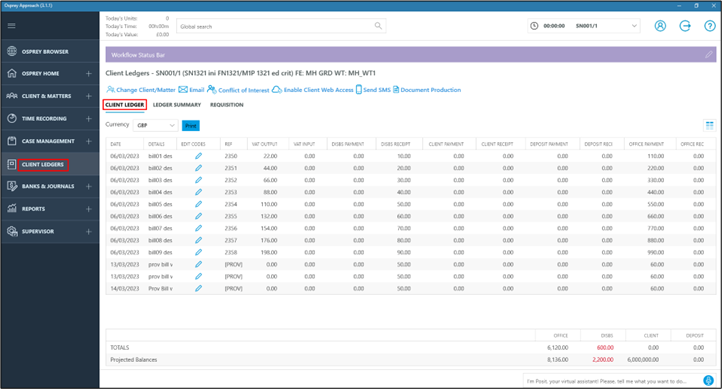Click Enable Client Web Access

tap(313, 90)
